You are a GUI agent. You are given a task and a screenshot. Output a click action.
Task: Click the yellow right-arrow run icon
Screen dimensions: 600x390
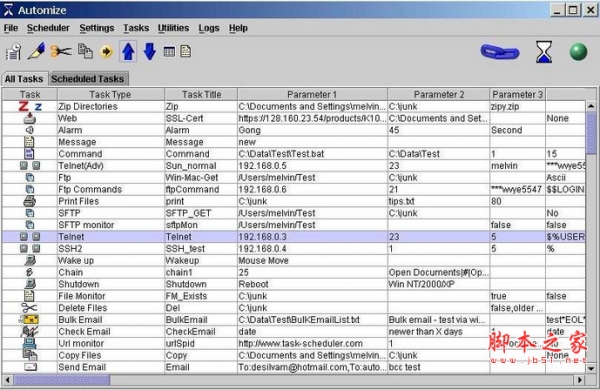pyautogui.click(x=106, y=51)
